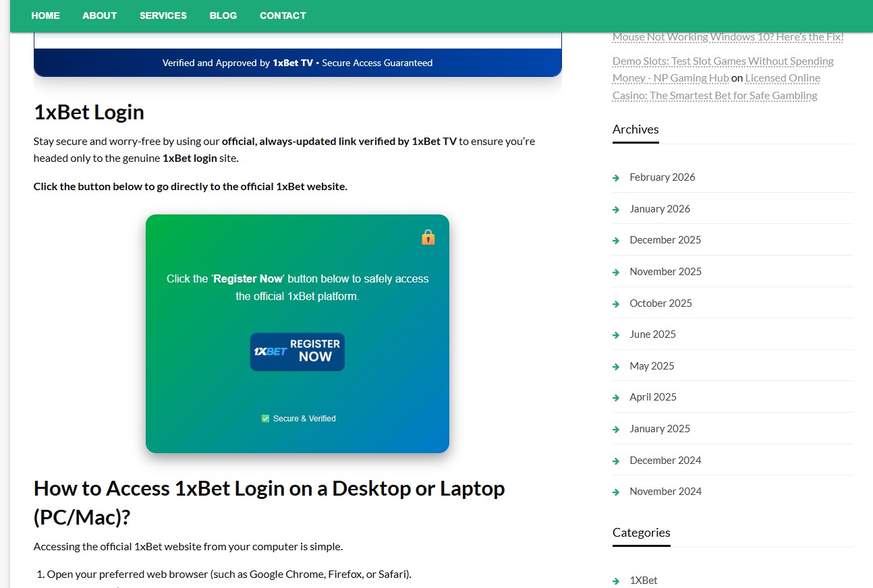View the June 2025 archive
The image size is (873, 588).
point(652,334)
